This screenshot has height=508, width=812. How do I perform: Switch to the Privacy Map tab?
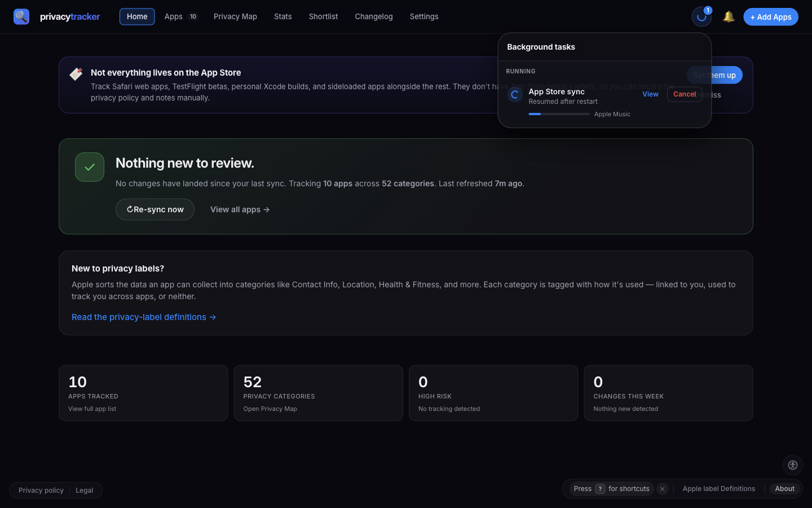(235, 16)
